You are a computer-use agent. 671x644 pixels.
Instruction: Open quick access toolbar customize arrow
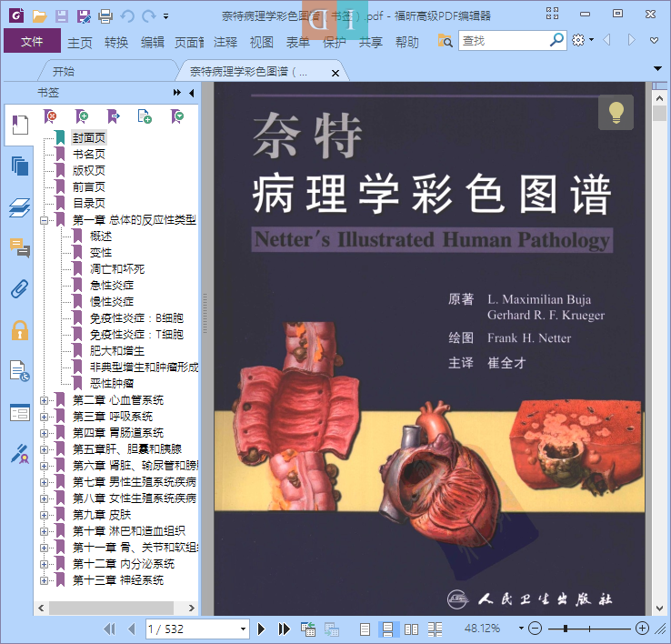(165, 16)
